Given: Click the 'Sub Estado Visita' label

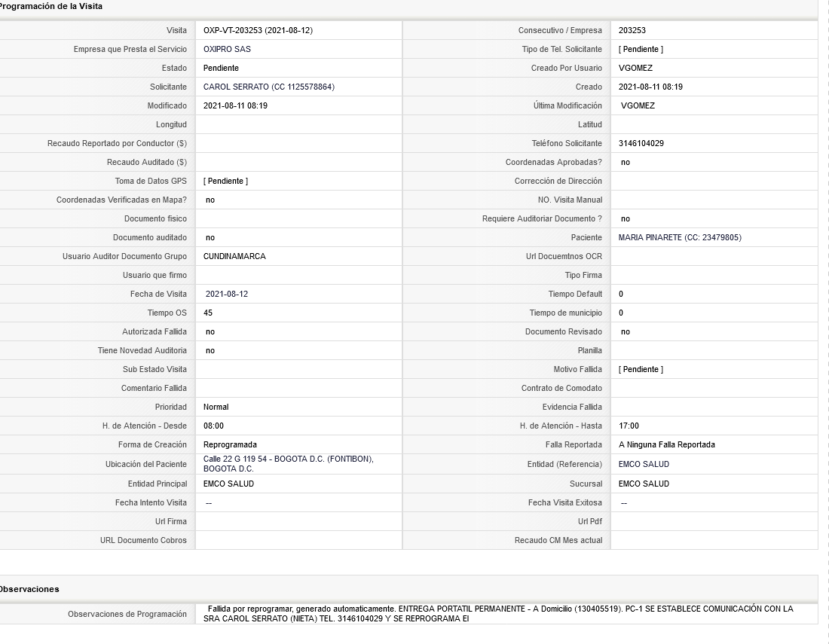Looking at the screenshot, I should 154,369.
